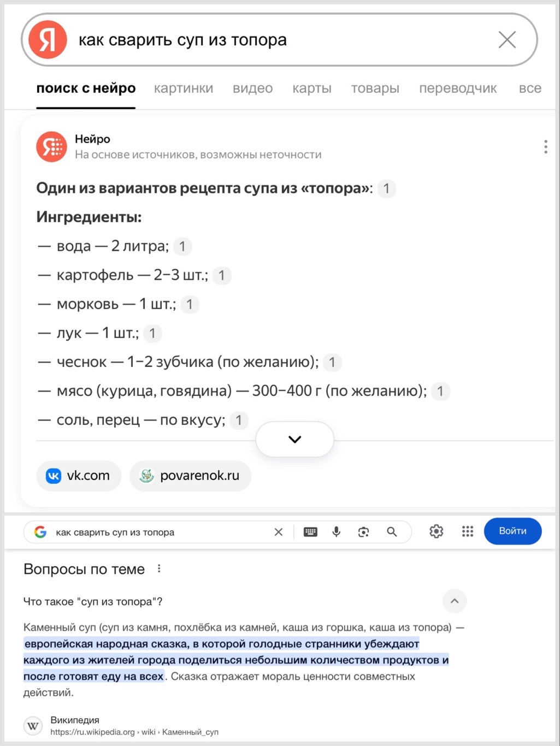Image resolution: width=560 pixels, height=746 pixels.
Task: Open Google settings gear icon
Action: [x=436, y=531]
